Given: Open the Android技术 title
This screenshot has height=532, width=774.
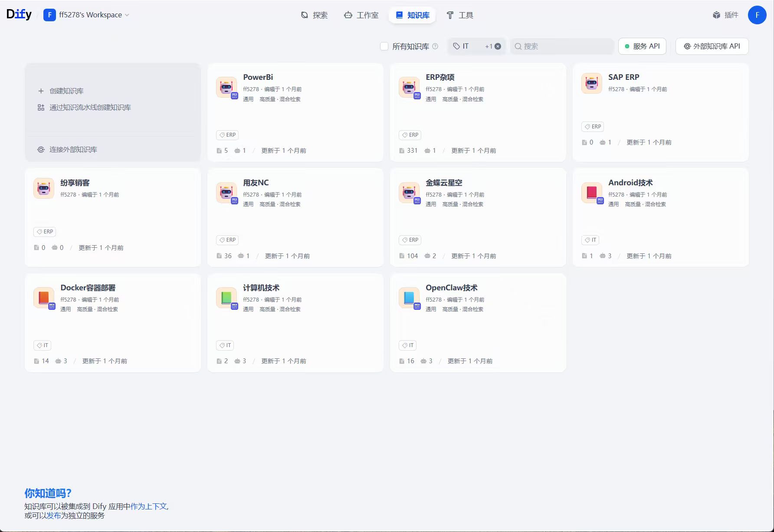Looking at the screenshot, I should click(630, 183).
